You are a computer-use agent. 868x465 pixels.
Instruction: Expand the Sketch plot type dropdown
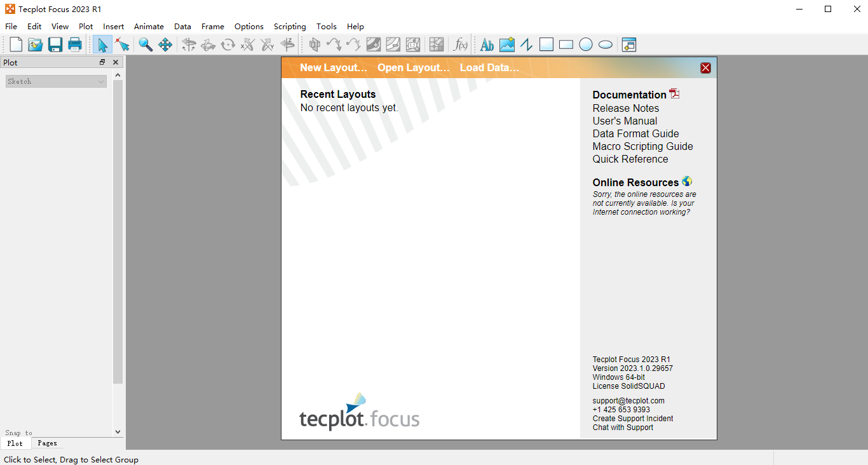(x=56, y=81)
